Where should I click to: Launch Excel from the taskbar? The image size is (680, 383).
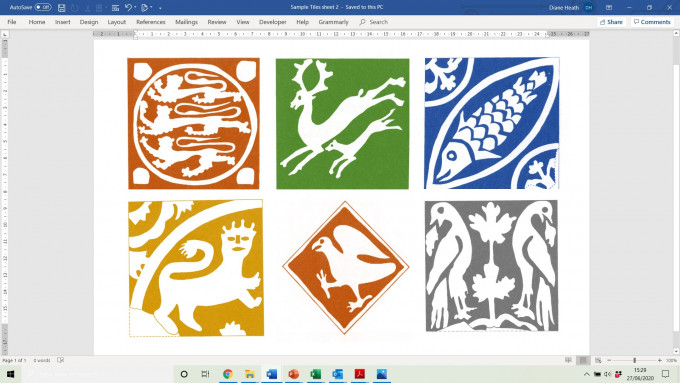316,374
